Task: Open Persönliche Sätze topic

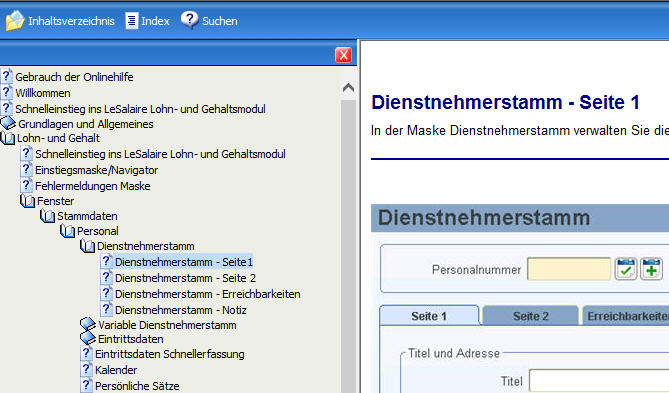Action: pyautogui.click(x=137, y=386)
